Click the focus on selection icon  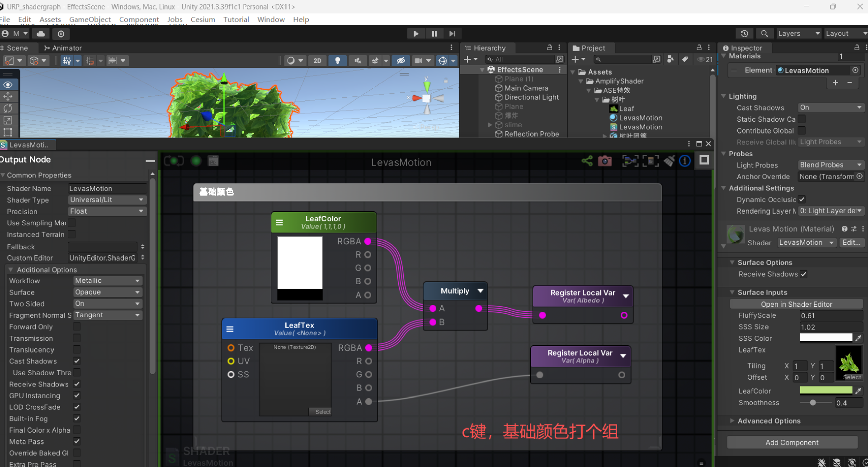(630, 161)
